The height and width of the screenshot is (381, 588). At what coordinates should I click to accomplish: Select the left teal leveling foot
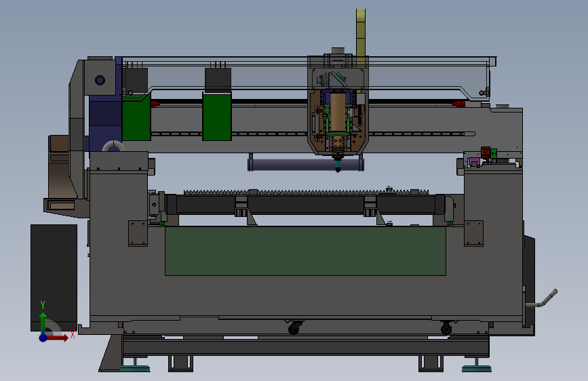136,367
